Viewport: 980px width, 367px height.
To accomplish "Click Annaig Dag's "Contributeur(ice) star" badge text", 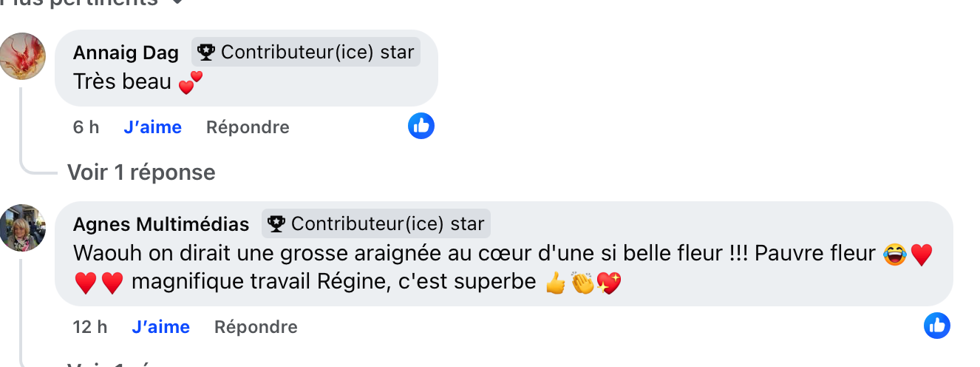I will 317,53.
